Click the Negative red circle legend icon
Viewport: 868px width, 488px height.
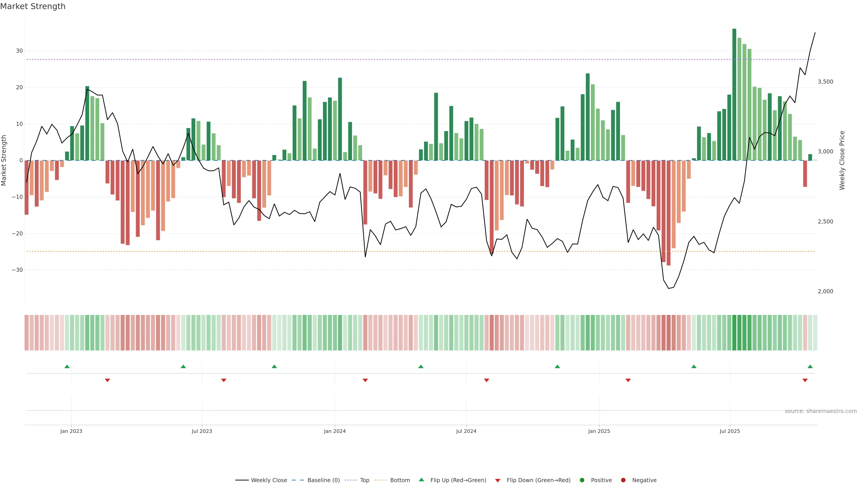[623, 480]
